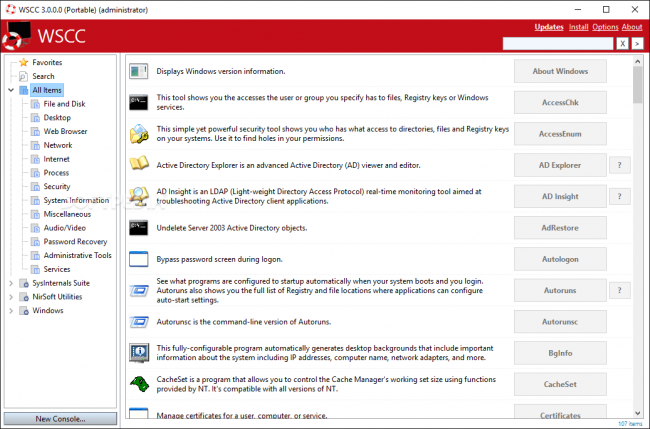Clear search with the X button

pos(622,43)
